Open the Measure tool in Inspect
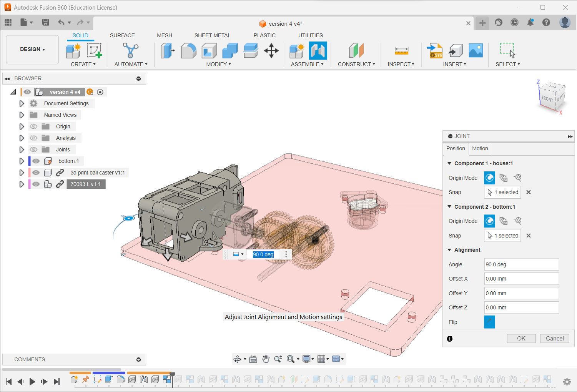Screen dimensions: 577x392 coord(401,51)
